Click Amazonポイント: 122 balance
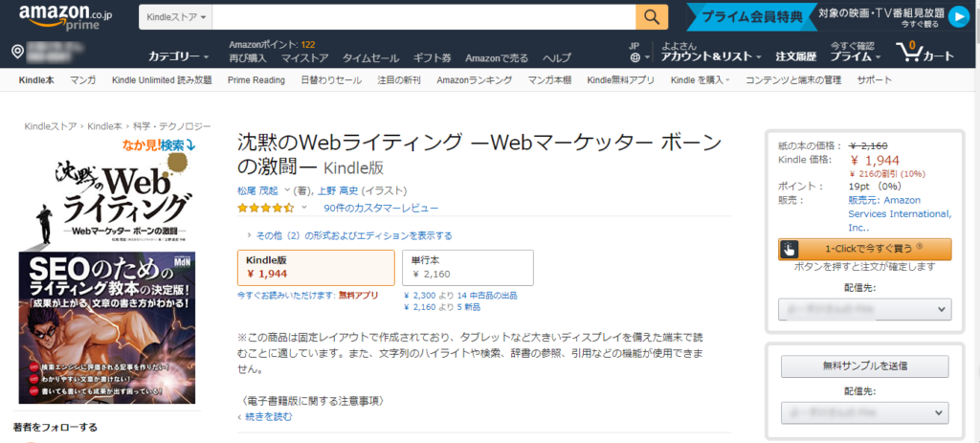The height and width of the screenshot is (443, 980). pyautogui.click(x=272, y=44)
